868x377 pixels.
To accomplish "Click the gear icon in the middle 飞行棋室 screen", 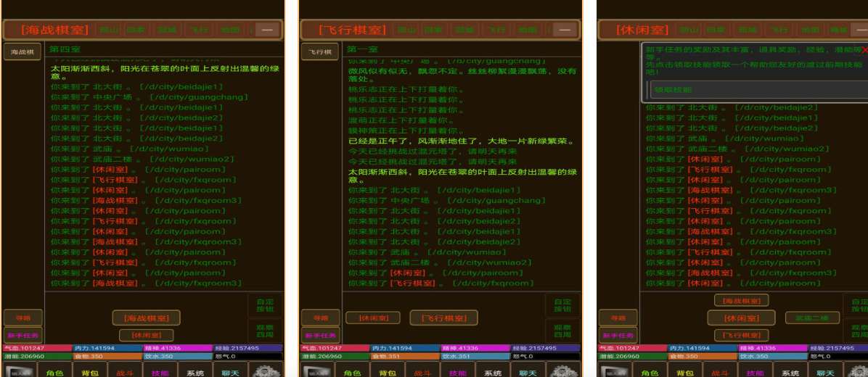I will 563,371.
